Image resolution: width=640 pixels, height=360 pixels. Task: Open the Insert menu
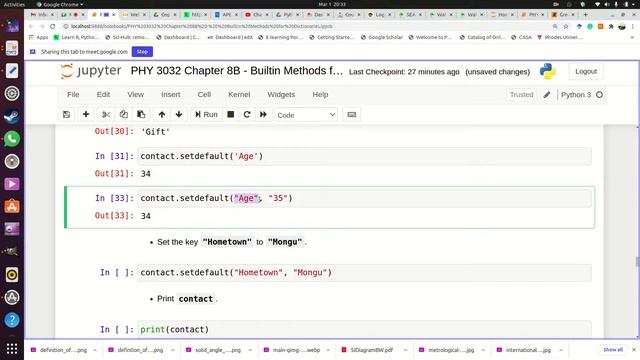(x=171, y=94)
